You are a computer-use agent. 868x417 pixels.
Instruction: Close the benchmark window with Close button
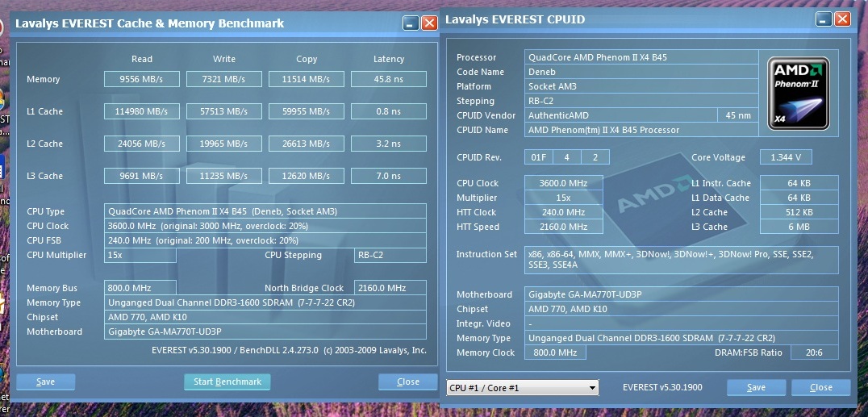coord(408,382)
